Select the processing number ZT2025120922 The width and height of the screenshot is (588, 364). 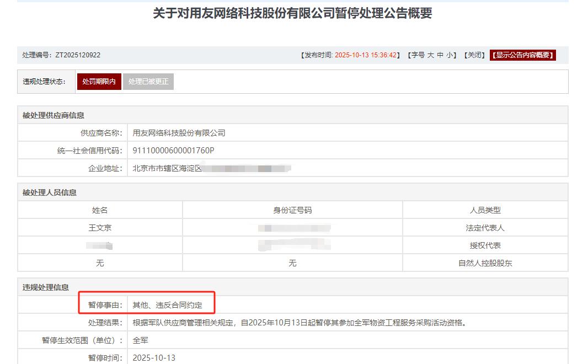78,55
